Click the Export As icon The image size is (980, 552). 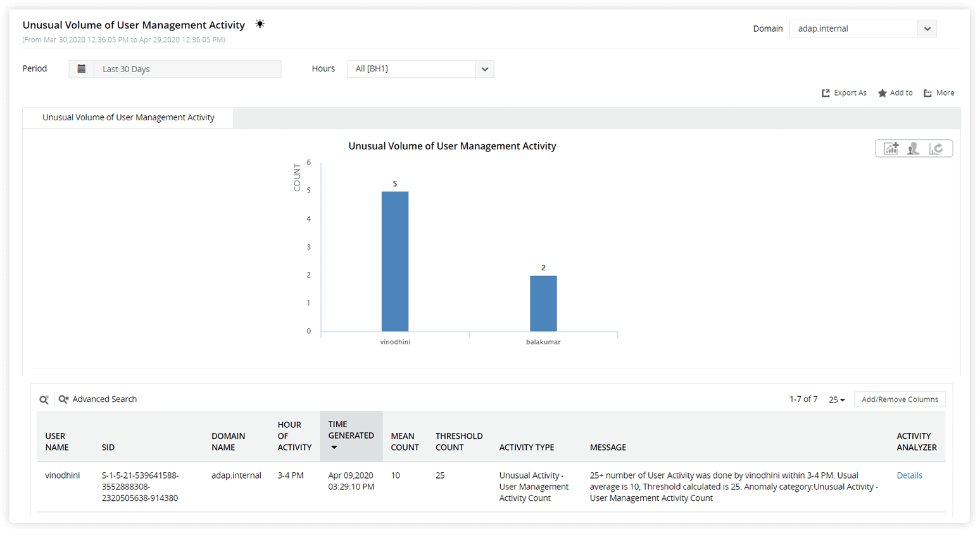[x=844, y=92]
